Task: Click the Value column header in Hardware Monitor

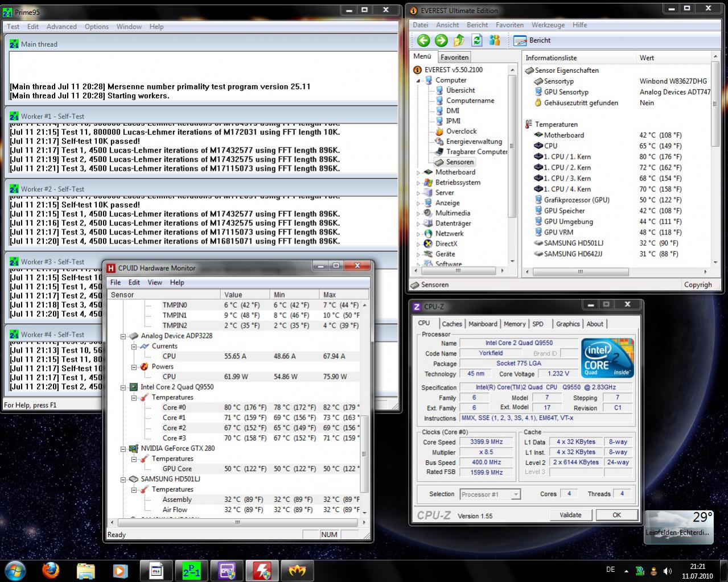Action: click(245, 295)
